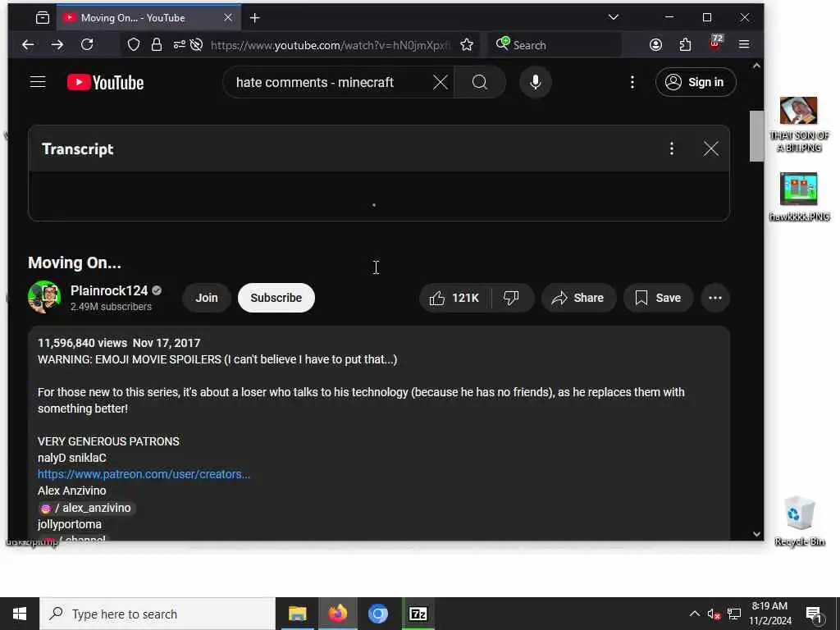The width and height of the screenshot is (840, 630).
Task: Like the video with 121K likes
Action: (454, 298)
